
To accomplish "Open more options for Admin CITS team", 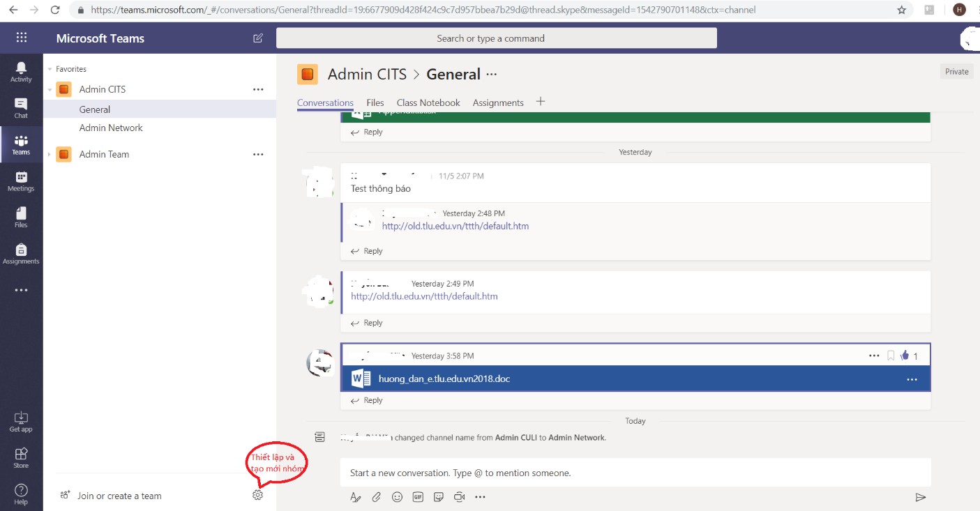I will pos(258,89).
